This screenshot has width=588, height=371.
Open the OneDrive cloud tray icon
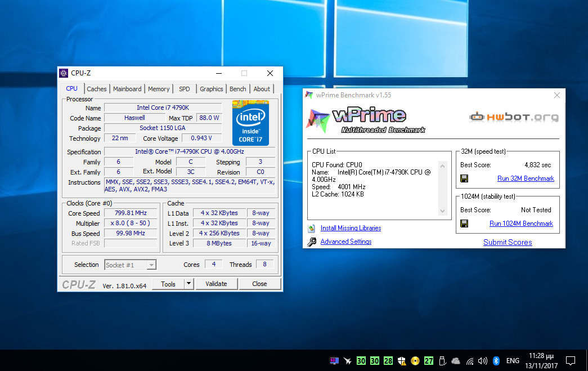456,361
